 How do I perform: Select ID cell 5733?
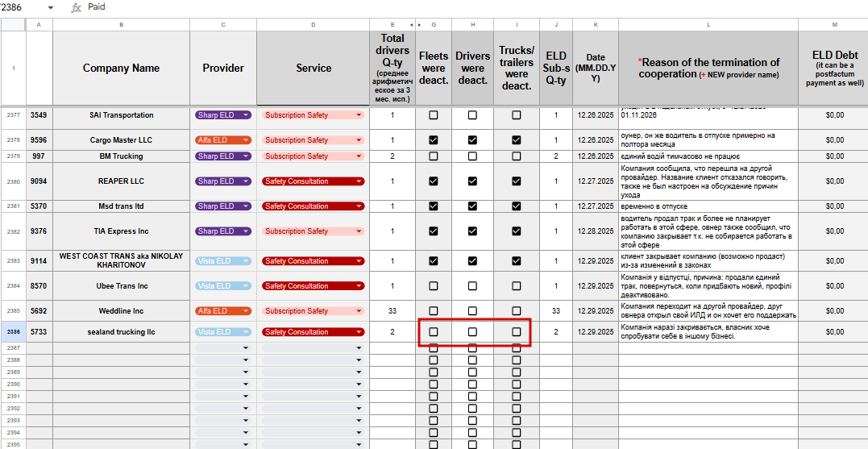click(39, 331)
